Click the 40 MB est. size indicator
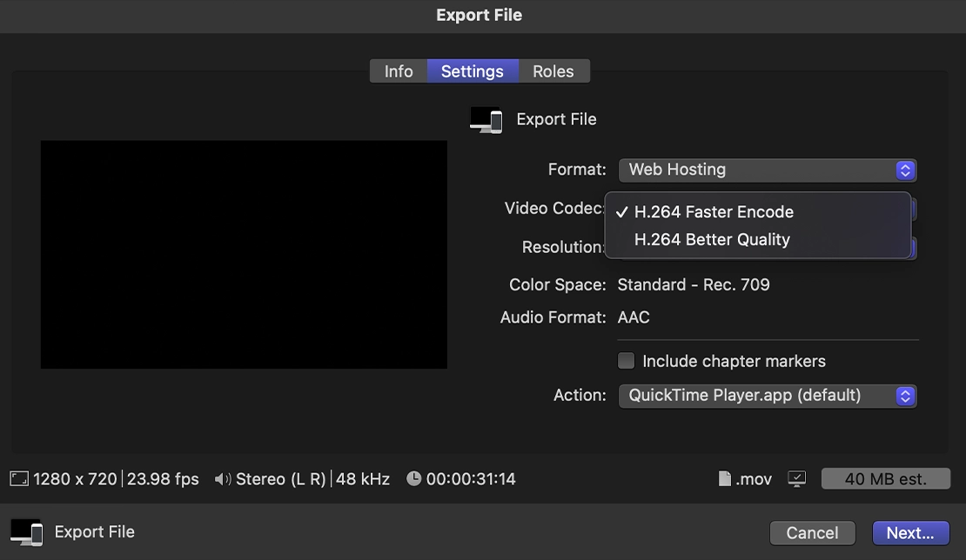Viewport: 966px width, 560px height. (885, 479)
